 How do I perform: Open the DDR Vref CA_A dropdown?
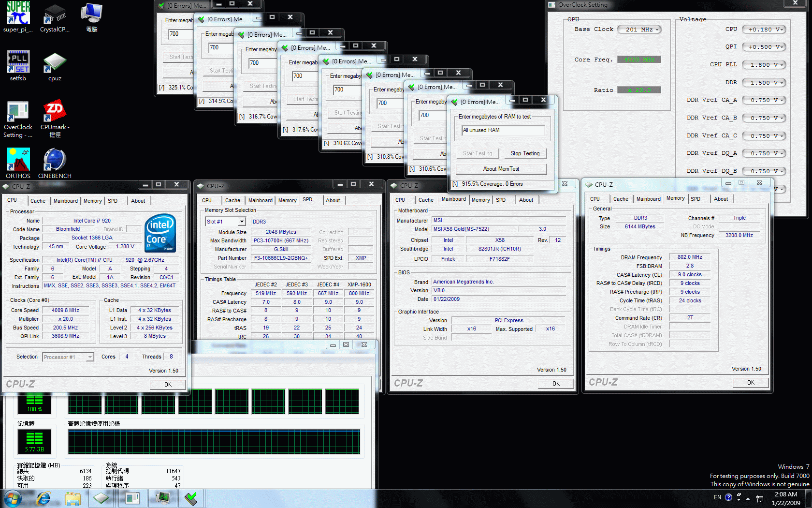pyautogui.click(x=764, y=100)
